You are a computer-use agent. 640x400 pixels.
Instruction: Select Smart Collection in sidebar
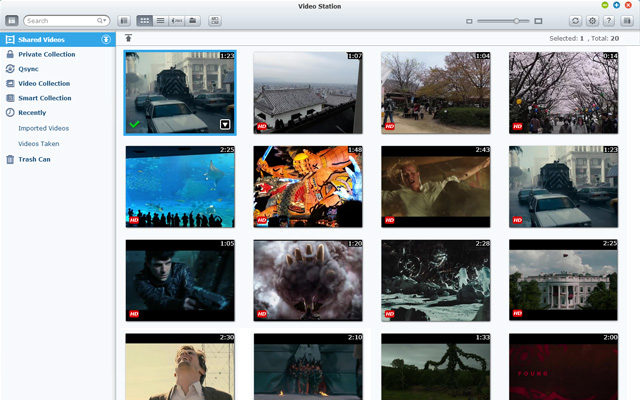44,98
